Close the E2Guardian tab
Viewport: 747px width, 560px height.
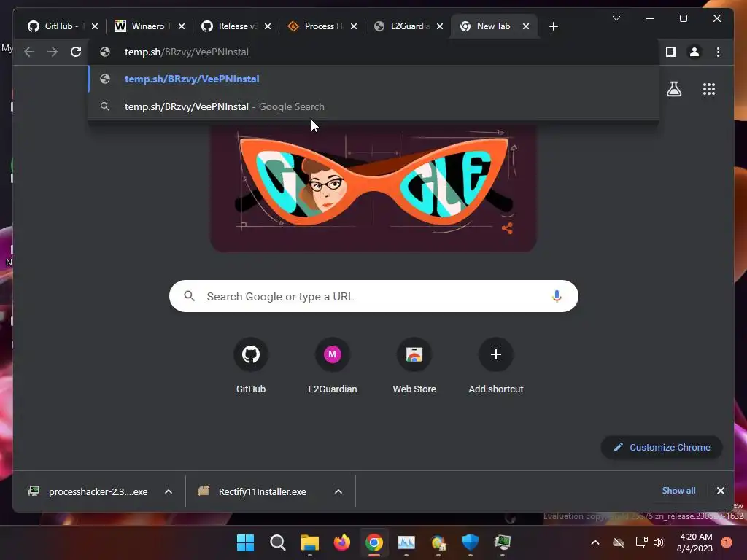pyautogui.click(x=440, y=26)
